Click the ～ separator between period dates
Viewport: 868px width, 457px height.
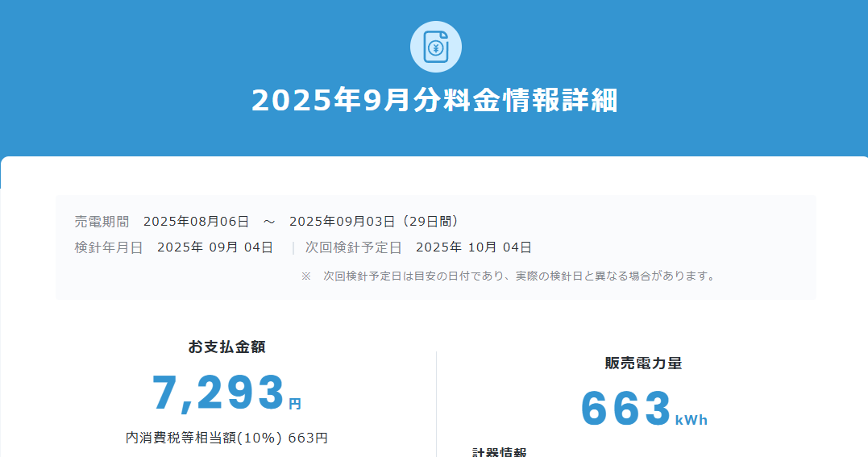coord(269,222)
